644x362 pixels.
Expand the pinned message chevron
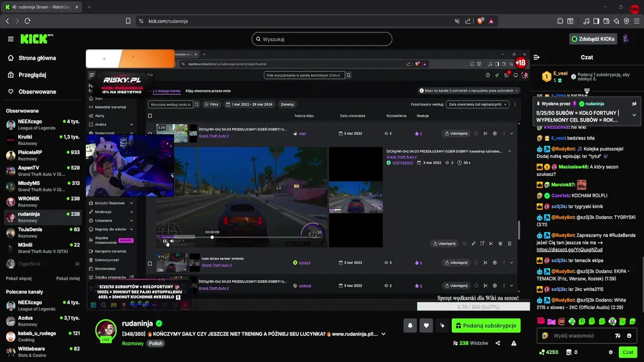pyautogui.click(x=634, y=115)
